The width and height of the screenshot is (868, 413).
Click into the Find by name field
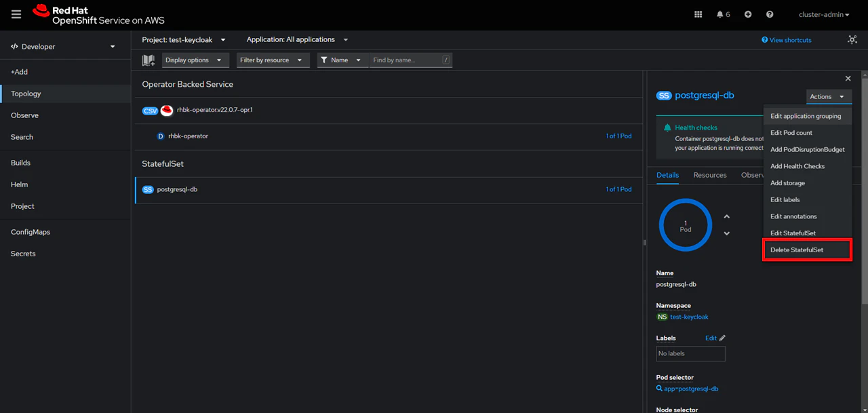[x=410, y=60]
